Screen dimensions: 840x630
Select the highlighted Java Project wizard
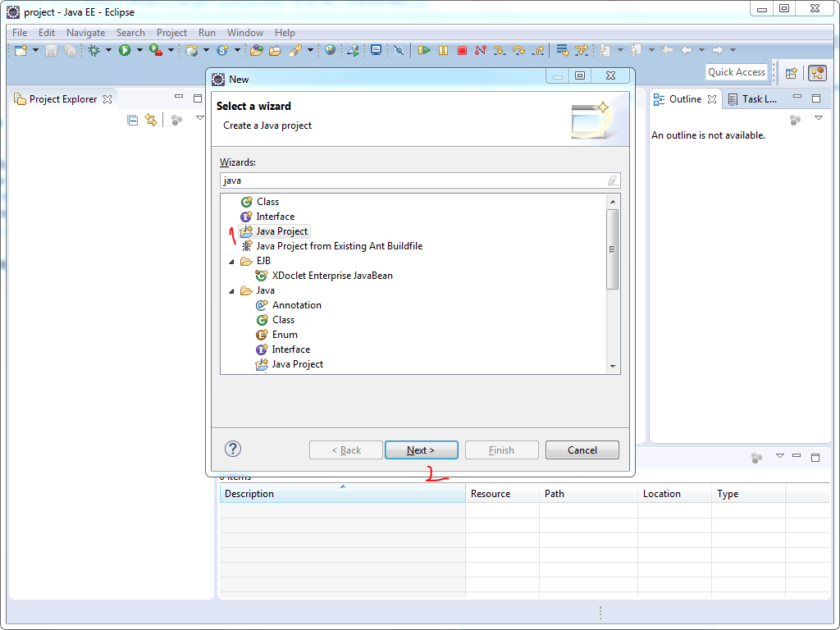pos(275,231)
